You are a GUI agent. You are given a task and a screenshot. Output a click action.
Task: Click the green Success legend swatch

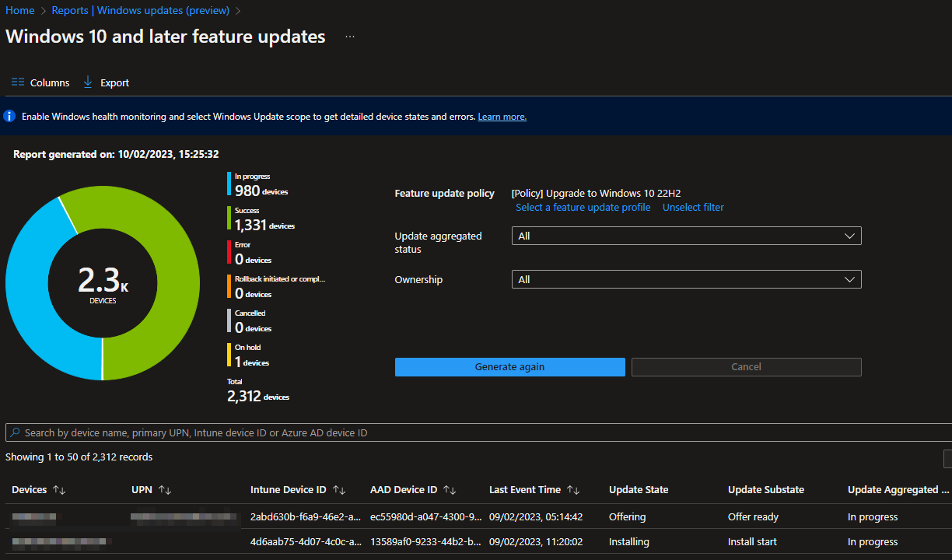[229, 219]
